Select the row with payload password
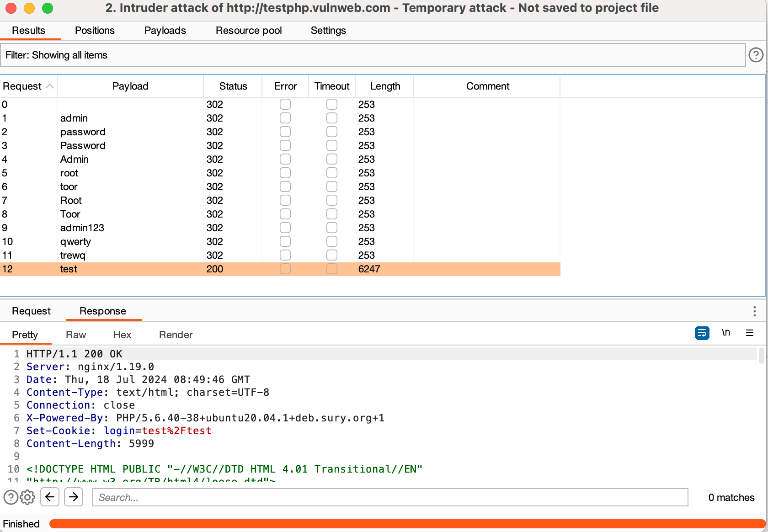This screenshot has height=532, width=768. click(x=280, y=132)
